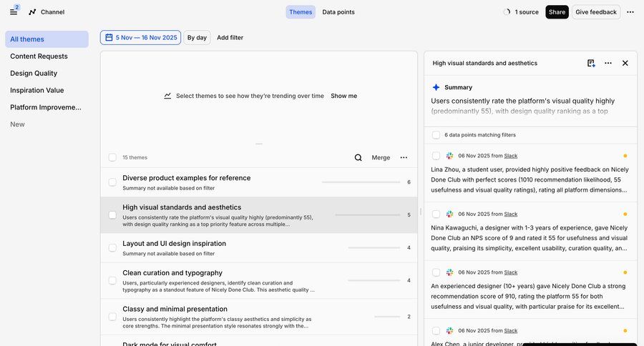Open detail panel ellipsis menu
Viewport: 644px width, 346px height.
pyautogui.click(x=608, y=63)
